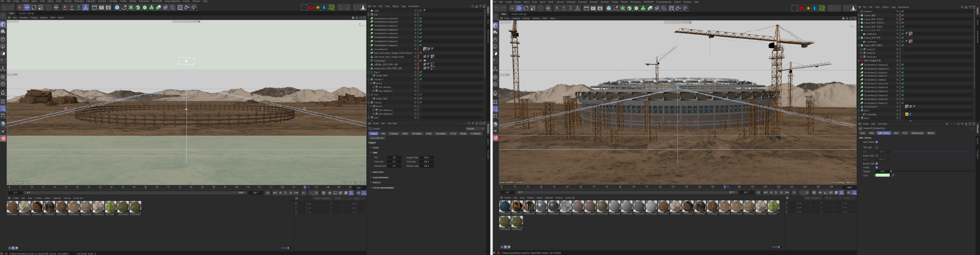Click the grid floor icon in left window
Viewport: 980px width, 255px height.
coord(180,7)
